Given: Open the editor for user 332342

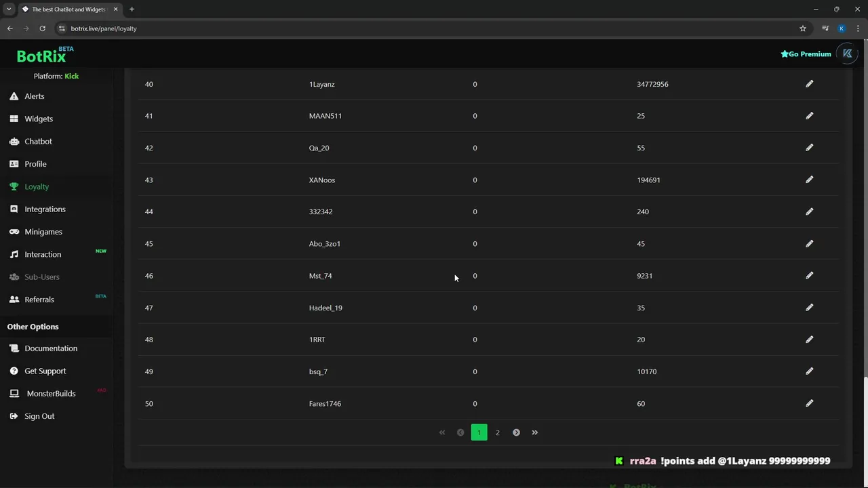Looking at the screenshot, I should coord(809,211).
